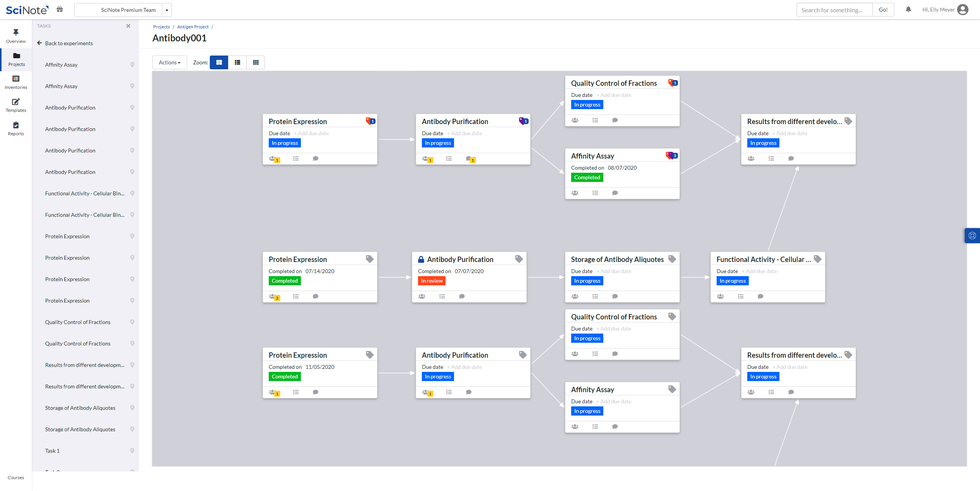The height and width of the screenshot is (491, 980).
Task: Expand the team selector dropdown arrow
Action: pos(167,10)
